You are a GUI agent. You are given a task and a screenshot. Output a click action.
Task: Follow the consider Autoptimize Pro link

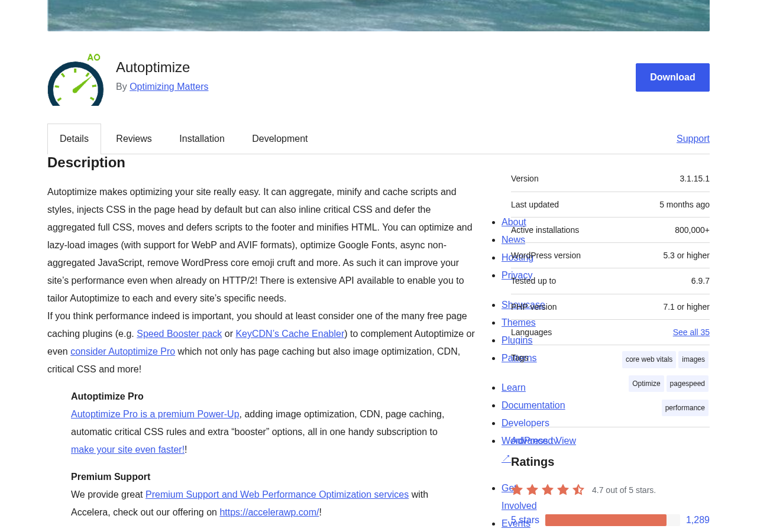[x=122, y=352]
